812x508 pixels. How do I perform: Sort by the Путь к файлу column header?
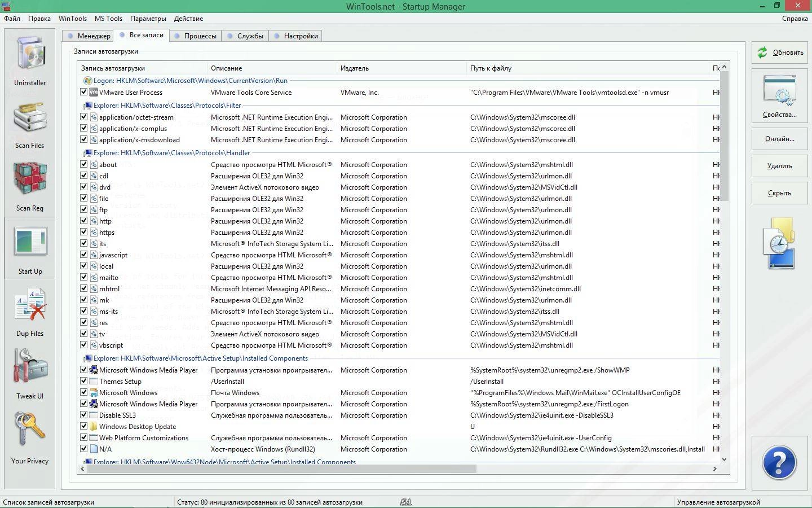click(x=588, y=68)
